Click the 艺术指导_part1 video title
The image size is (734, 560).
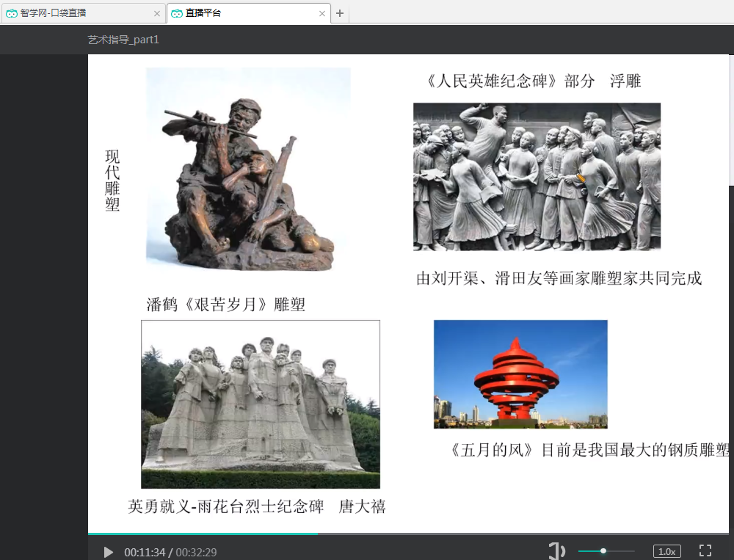coord(123,40)
